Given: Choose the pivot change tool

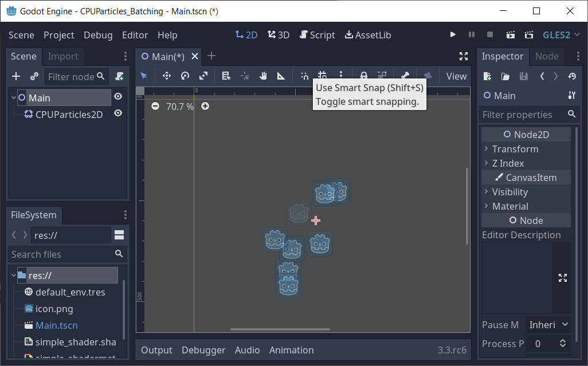Looking at the screenshot, I should tap(245, 76).
